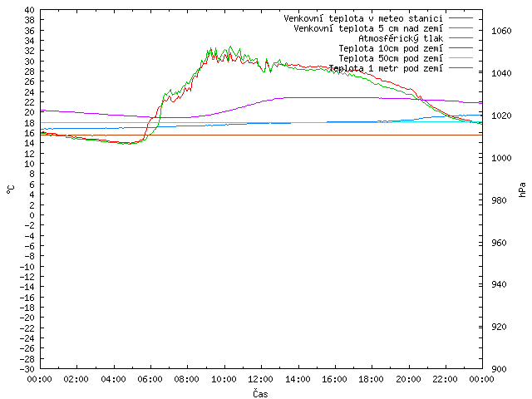532x399 pixels.
Task: Click the right axis value '1000'
Action: click(501, 158)
